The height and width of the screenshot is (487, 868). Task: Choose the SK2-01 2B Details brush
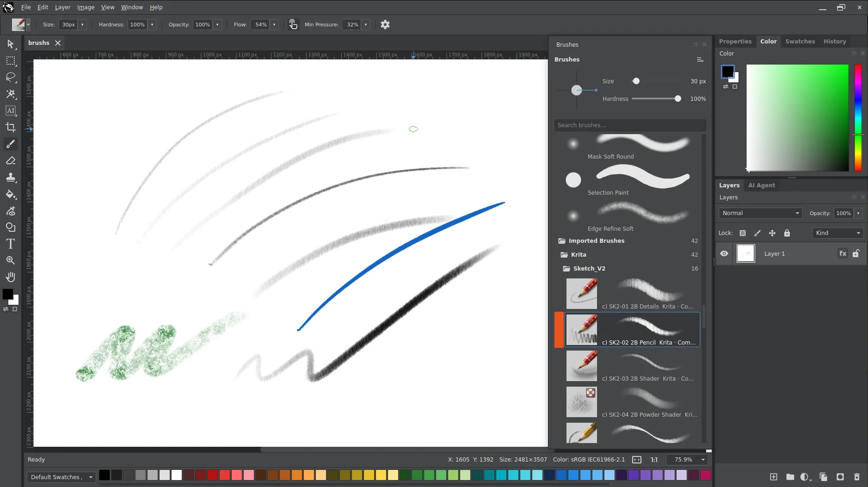(632, 294)
